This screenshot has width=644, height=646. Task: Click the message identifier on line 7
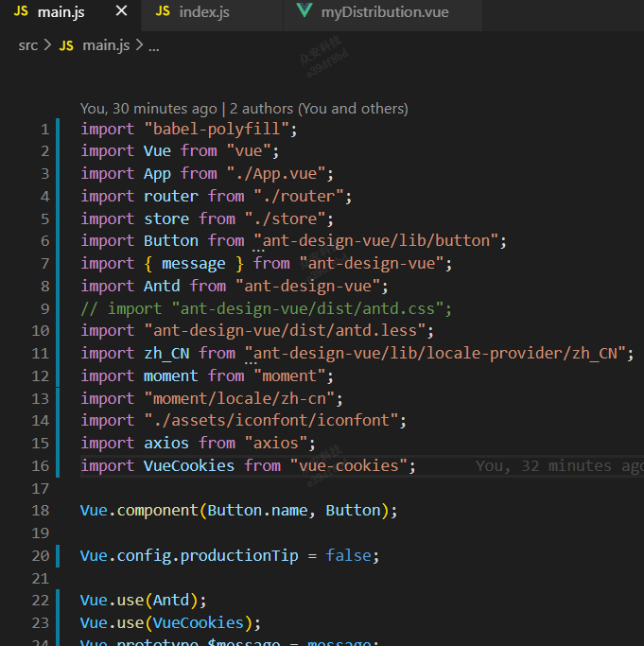click(x=194, y=264)
